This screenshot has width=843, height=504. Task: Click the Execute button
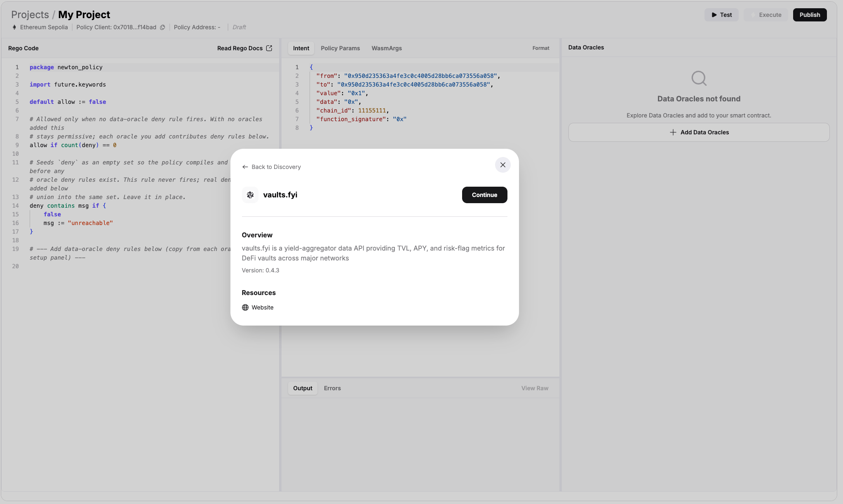[x=766, y=15]
